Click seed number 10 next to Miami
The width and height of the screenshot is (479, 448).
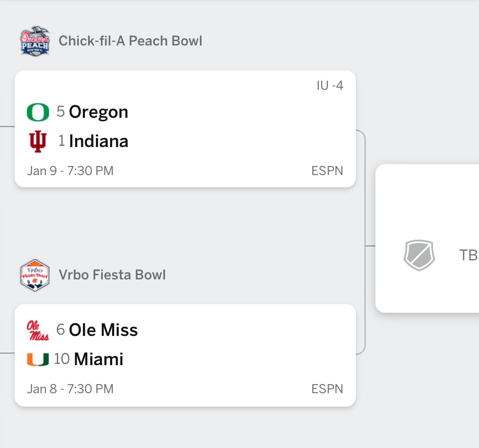(62, 359)
